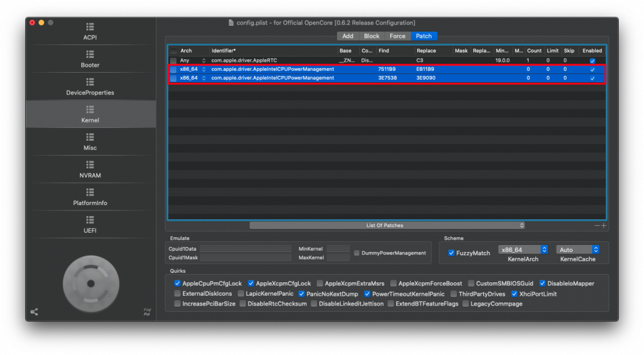Toggle PanicNoKextDump quirk
The image size is (644, 355).
301,293
